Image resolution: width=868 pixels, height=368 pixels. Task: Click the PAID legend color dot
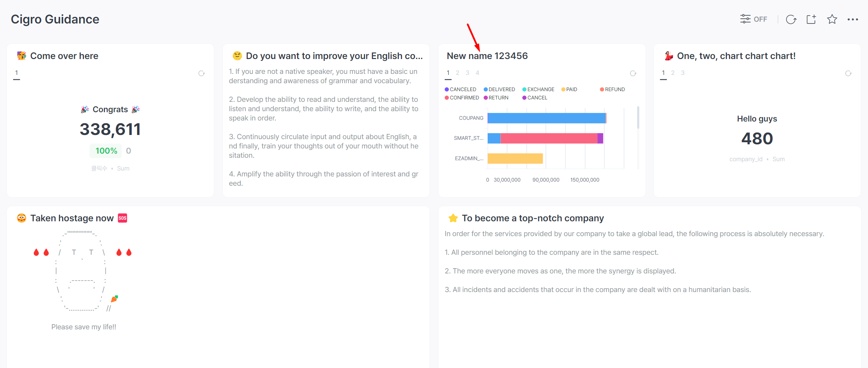(x=563, y=89)
